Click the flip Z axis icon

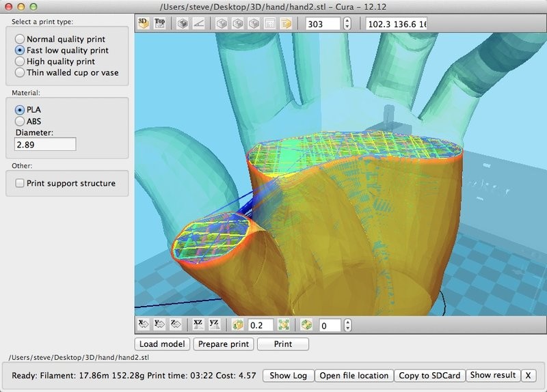click(x=174, y=325)
